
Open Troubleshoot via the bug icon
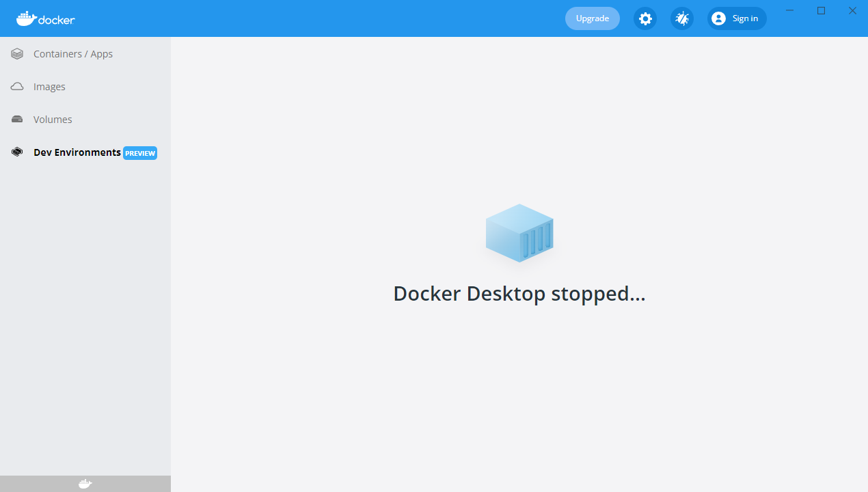tap(682, 18)
